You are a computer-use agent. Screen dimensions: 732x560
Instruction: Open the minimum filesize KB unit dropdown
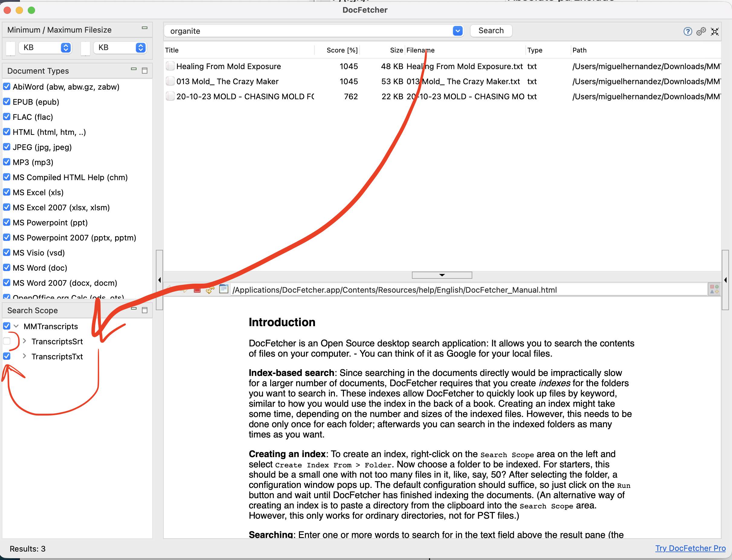[45, 47]
